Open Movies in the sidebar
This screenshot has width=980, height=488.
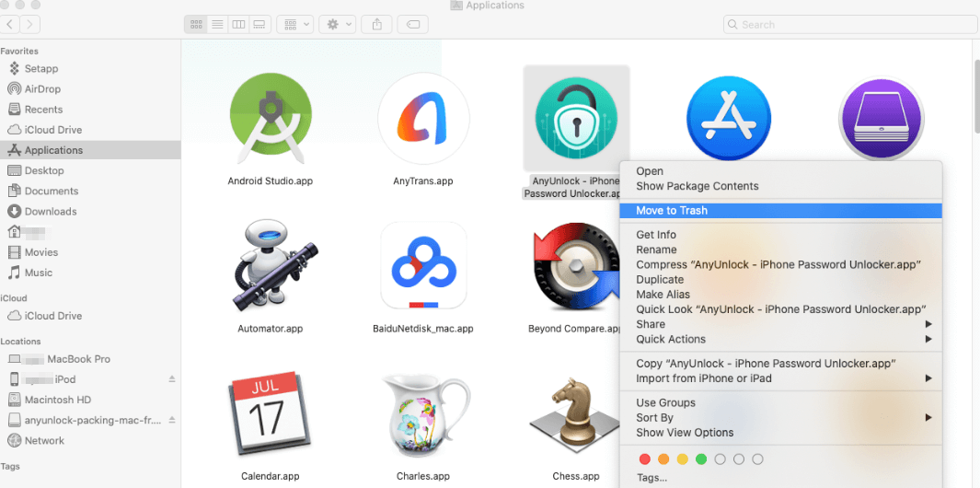point(90,252)
